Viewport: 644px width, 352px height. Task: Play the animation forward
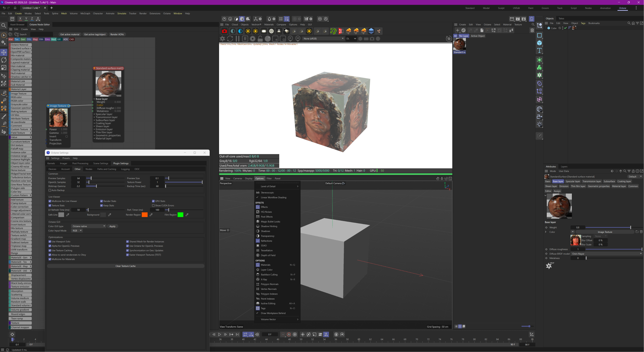click(219, 335)
